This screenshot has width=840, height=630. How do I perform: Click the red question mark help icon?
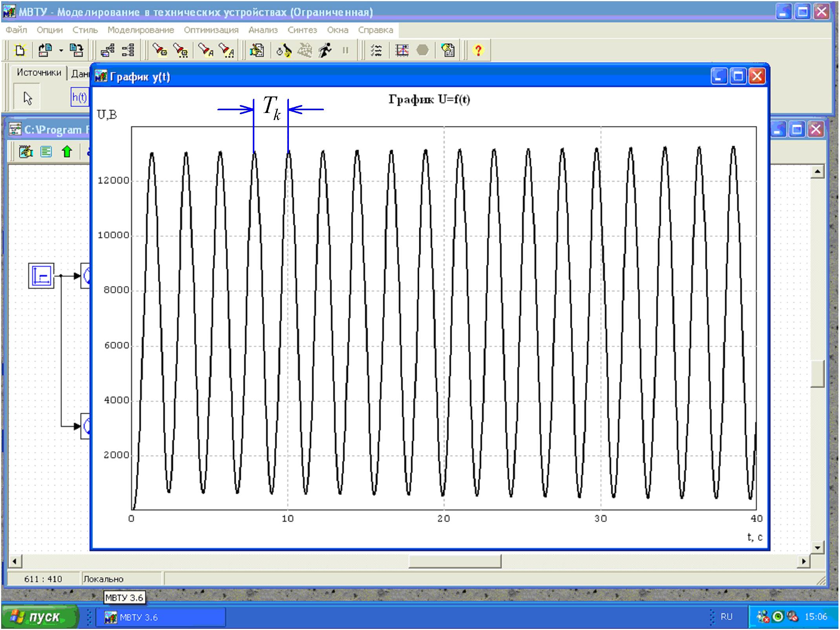pos(478,50)
